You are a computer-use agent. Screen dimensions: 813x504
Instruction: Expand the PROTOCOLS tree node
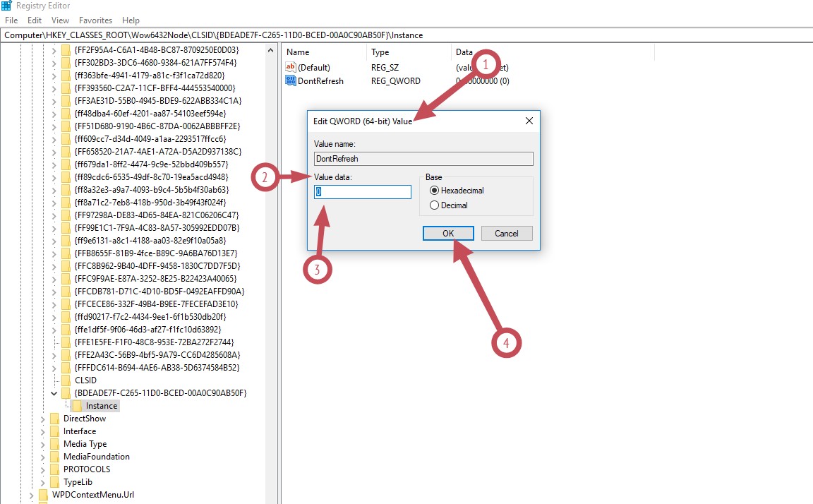tap(42, 469)
